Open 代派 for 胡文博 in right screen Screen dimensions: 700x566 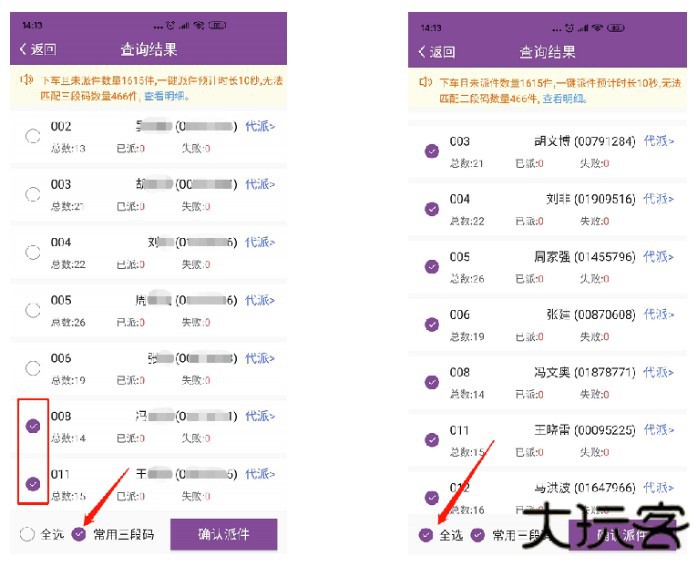658,141
